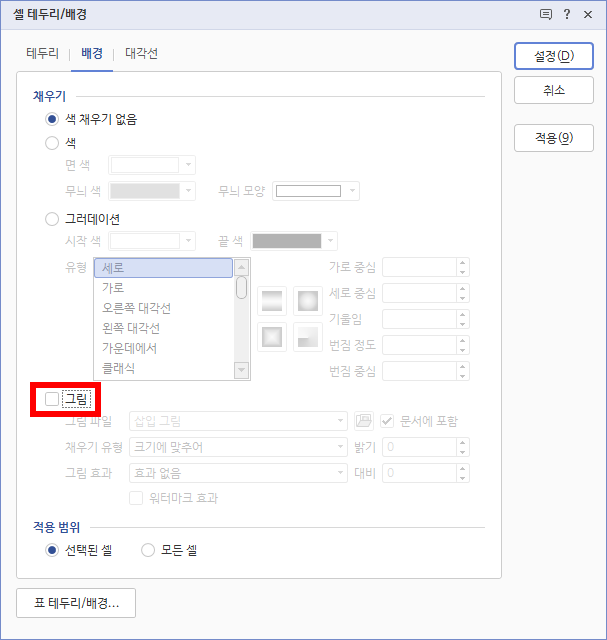The width and height of the screenshot is (607, 640).
Task: Decrease the 세로 중심 value
Action: pos(462,298)
